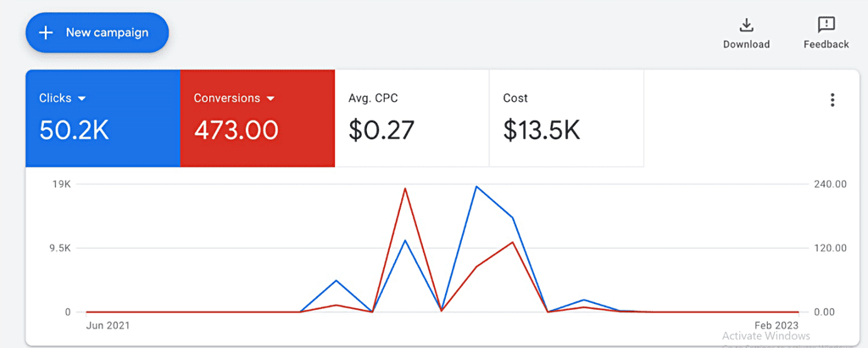
Task: Click the 240.00 right axis label
Action: (830, 184)
